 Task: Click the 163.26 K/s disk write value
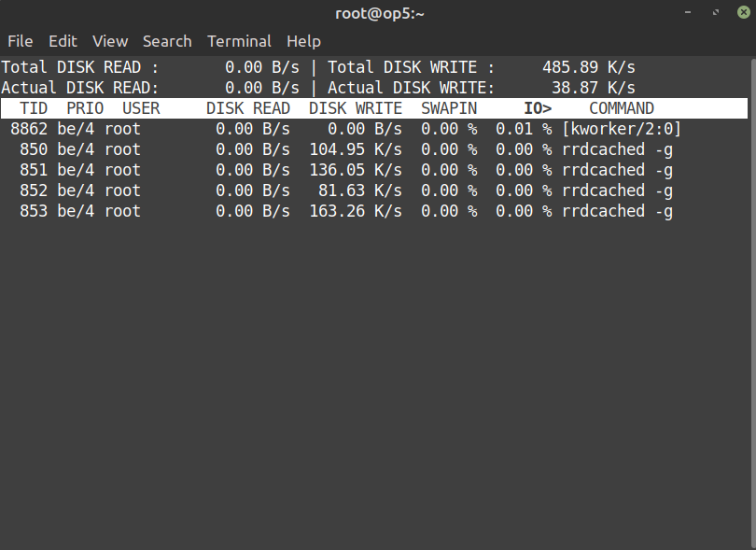[356, 211]
